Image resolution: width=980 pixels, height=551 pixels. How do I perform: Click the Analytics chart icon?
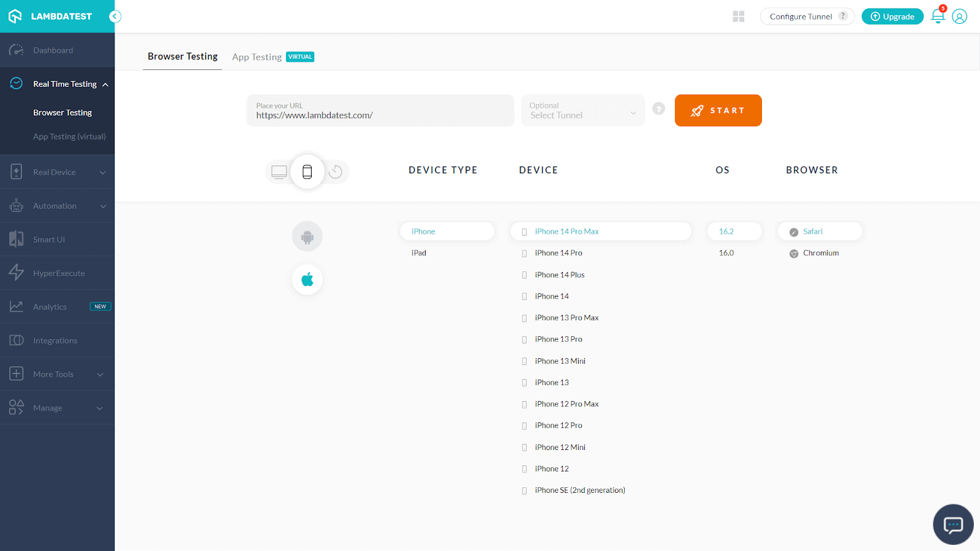pyautogui.click(x=17, y=306)
